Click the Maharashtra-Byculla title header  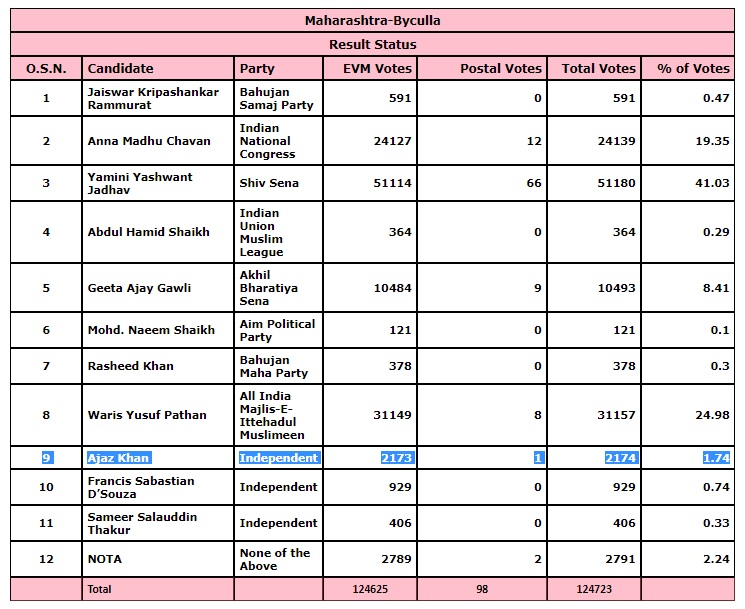372,20
